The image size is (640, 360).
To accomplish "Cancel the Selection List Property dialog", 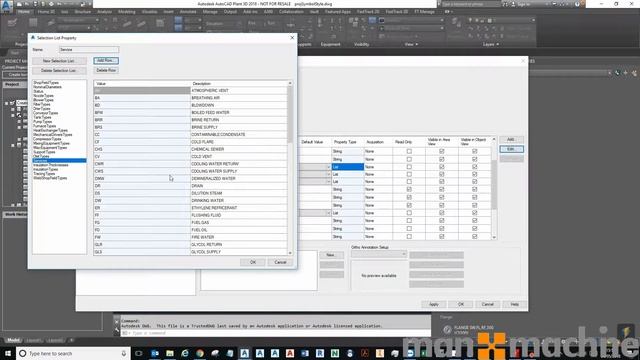I will [x=280, y=262].
